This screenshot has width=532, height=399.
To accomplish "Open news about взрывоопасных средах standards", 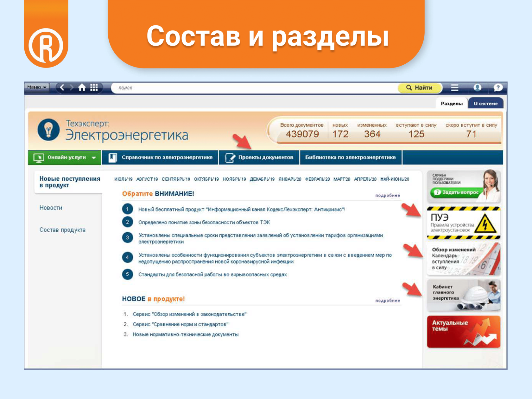I will pos(213,275).
